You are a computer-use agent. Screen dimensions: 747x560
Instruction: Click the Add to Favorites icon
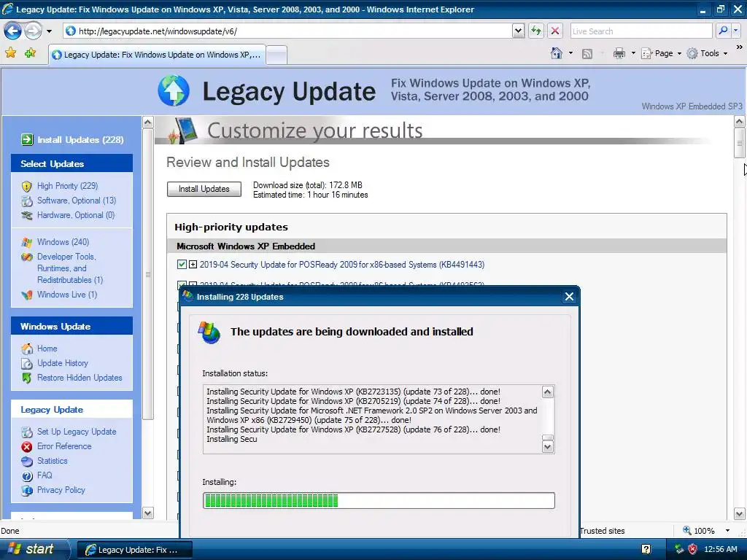(31, 52)
